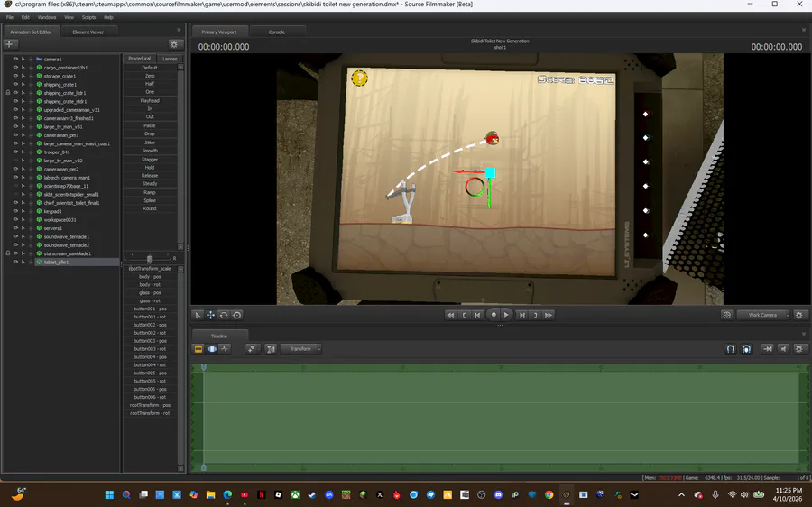Click the presets list vertical scrollbar
Viewport: 812px width, 507px height.
(180, 157)
